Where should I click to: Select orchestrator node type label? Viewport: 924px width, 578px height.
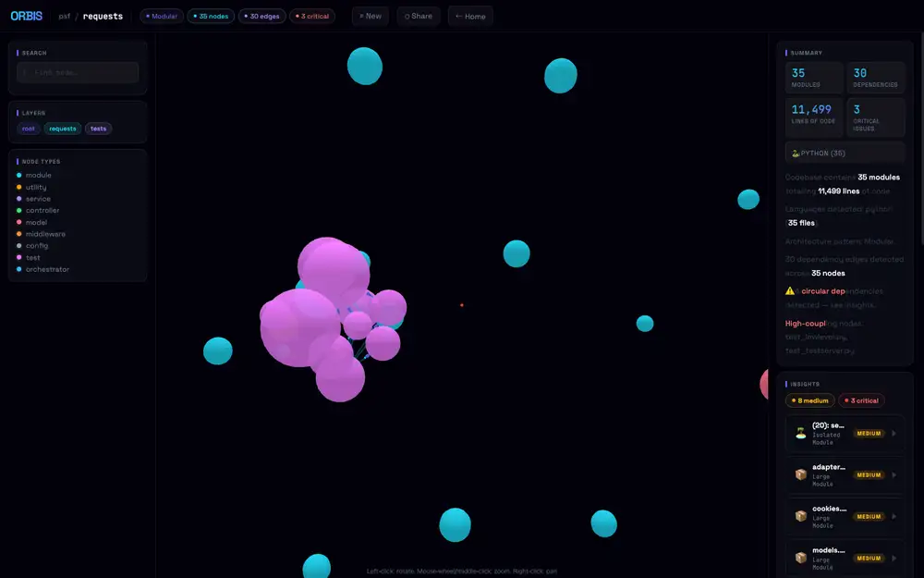pyautogui.click(x=47, y=269)
